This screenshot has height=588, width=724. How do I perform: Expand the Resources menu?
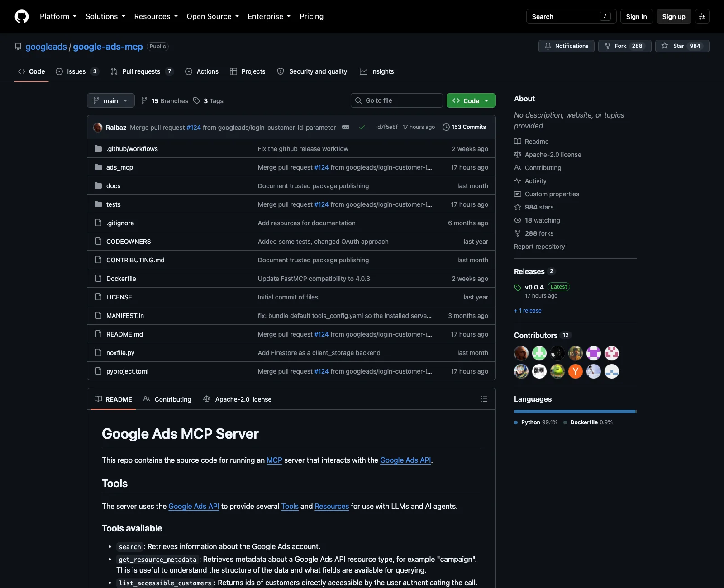click(156, 16)
